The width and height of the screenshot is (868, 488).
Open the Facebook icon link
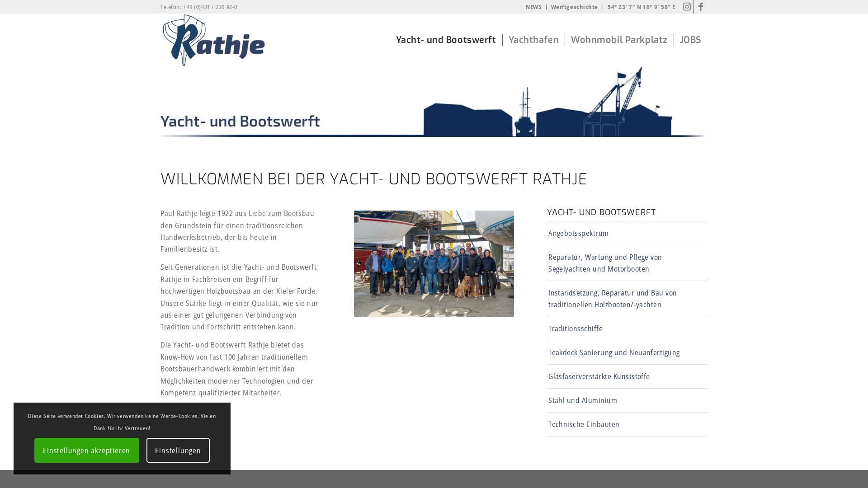pos(701,7)
